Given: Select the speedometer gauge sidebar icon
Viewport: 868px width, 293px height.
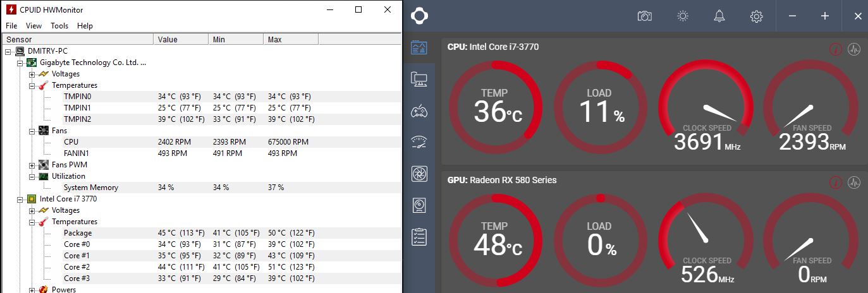Looking at the screenshot, I should 419,141.
